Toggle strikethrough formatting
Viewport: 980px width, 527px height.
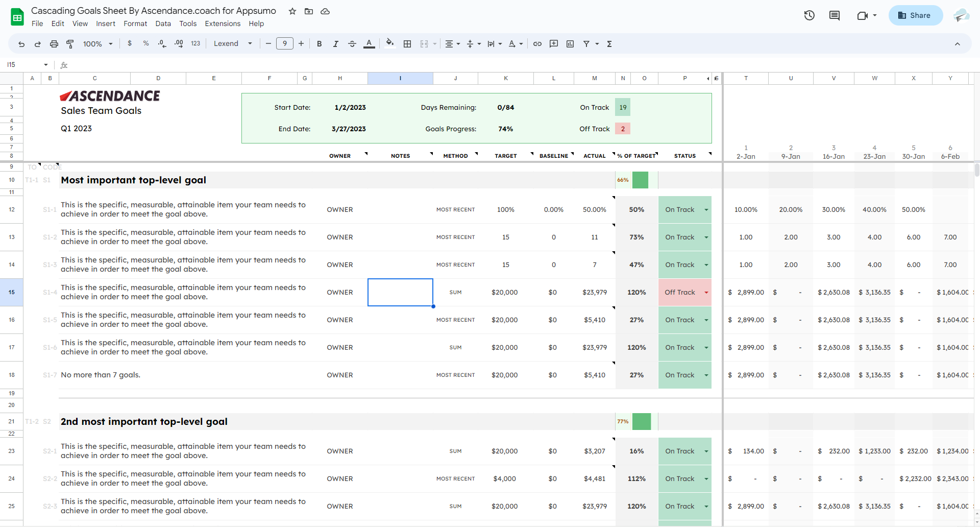pyautogui.click(x=352, y=44)
